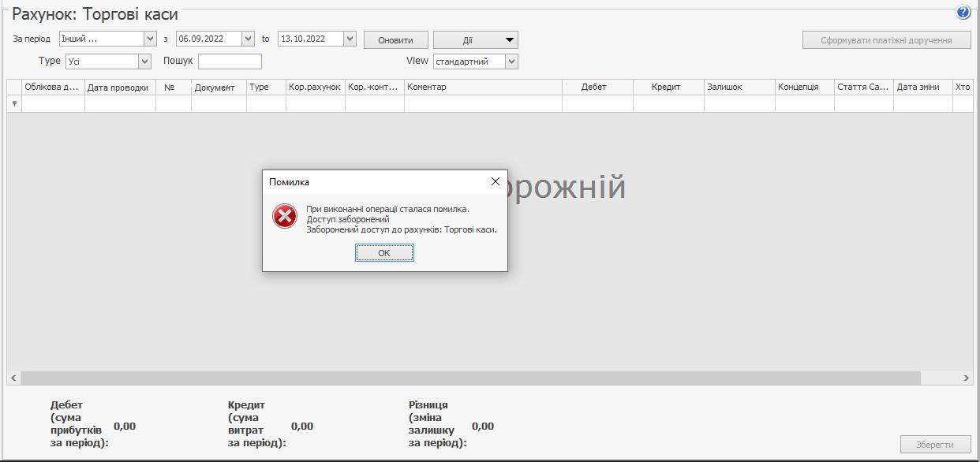Click the Дата проводки column header
980x462 pixels.
(118, 88)
